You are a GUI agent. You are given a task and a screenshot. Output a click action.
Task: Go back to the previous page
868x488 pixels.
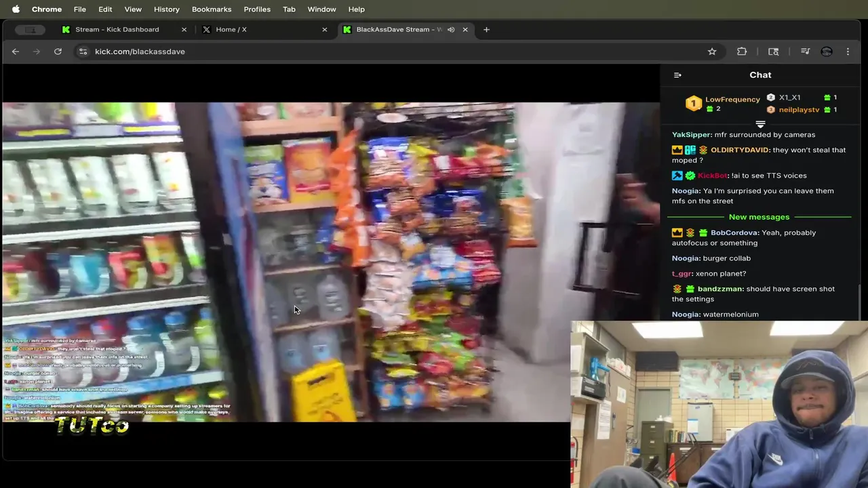point(16,52)
